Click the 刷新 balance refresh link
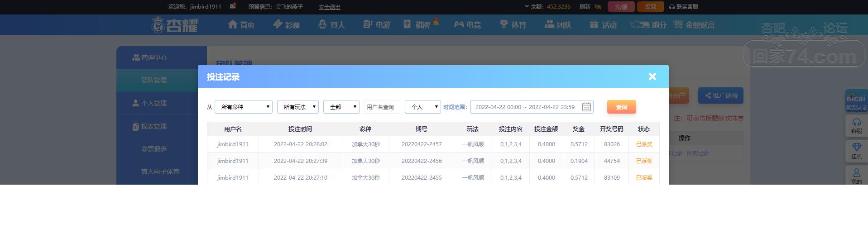The image size is (868, 248). point(585,7)
